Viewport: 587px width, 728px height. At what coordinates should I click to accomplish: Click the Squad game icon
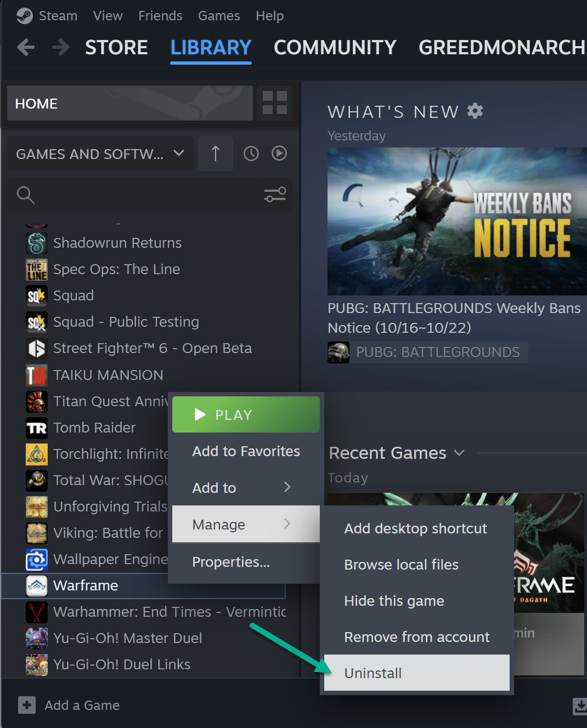37,295
